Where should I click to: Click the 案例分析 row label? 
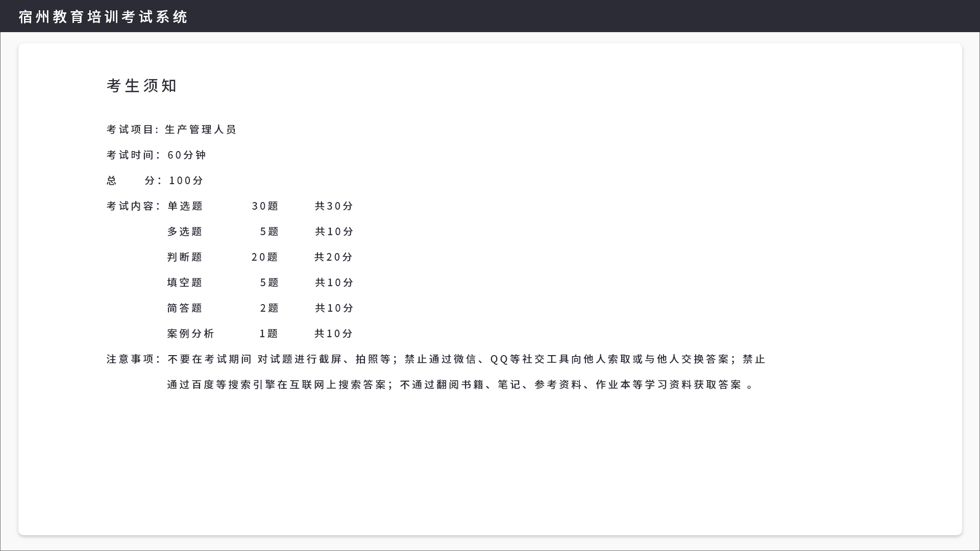click(190, 334)
